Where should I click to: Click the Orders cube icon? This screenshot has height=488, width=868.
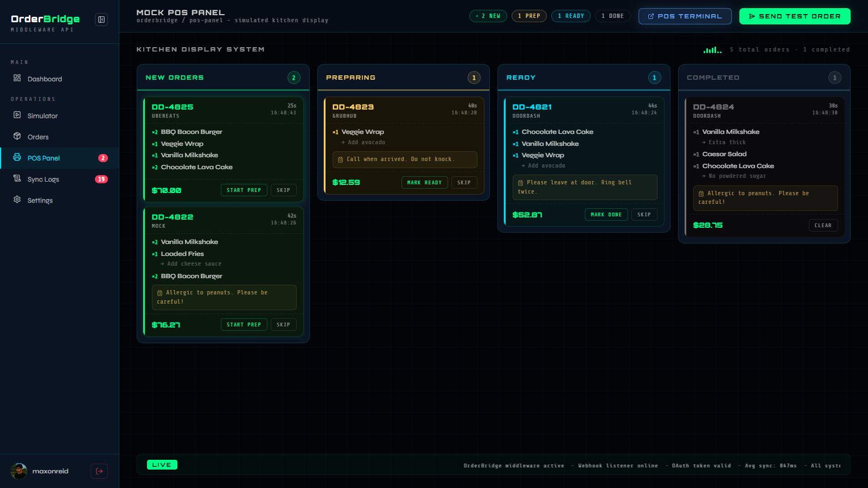[17, 137]
